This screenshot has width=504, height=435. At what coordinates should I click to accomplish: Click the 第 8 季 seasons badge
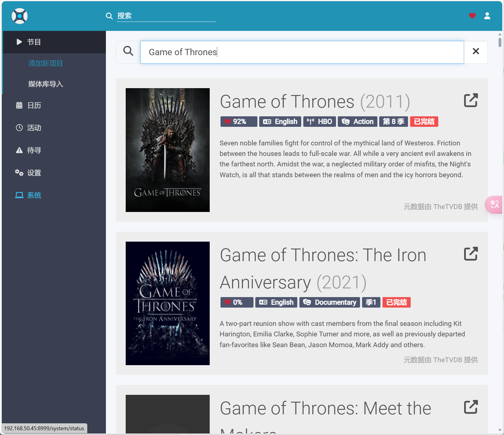pyautogui.click(x=394, y=122)
